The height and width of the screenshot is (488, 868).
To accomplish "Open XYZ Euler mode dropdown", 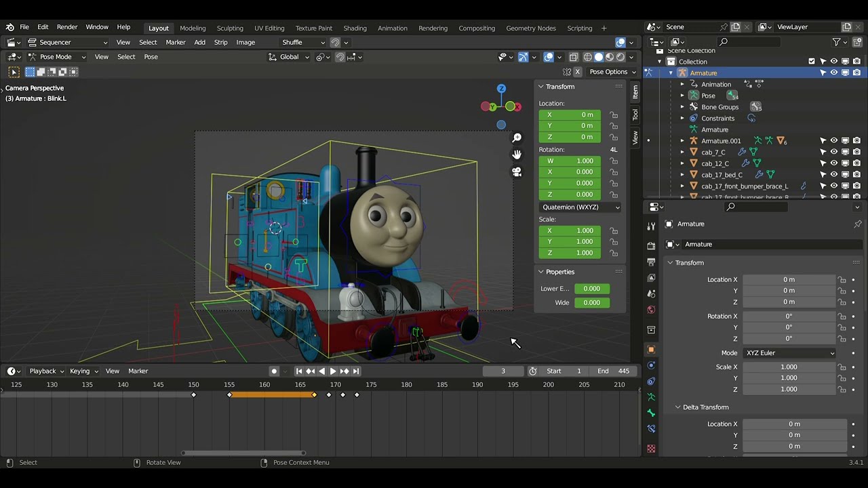I will pyautogui.click(x=790, y=352).
